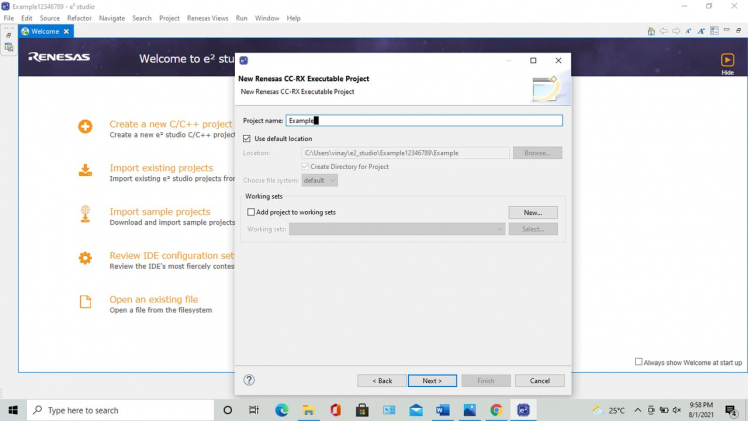This screenshot has height=421, width=748.
Task: Check Add project to working sets
Action: [251, 212]
